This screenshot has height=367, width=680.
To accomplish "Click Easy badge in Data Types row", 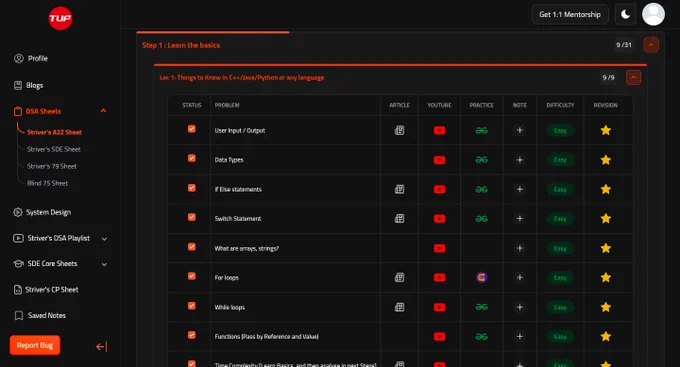I will [x=560, y=160].
